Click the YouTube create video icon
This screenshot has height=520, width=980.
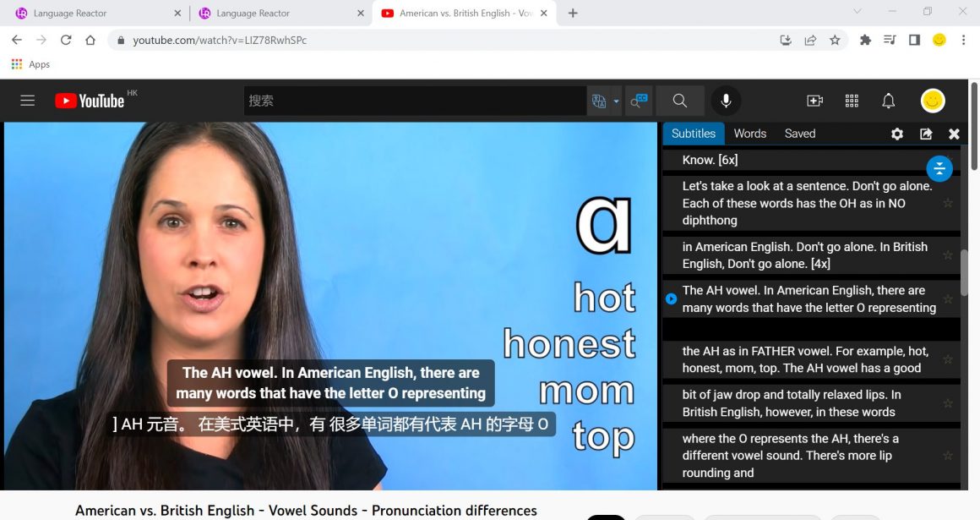click(814, 101)
